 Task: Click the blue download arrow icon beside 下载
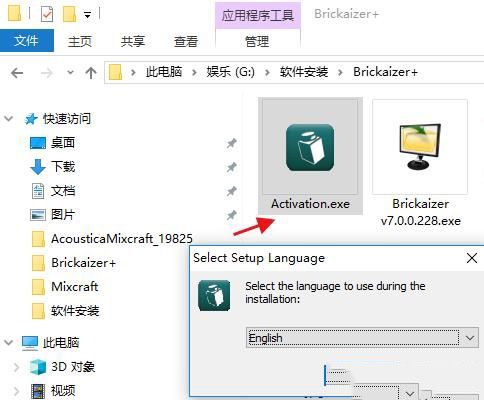click(38, 167)
